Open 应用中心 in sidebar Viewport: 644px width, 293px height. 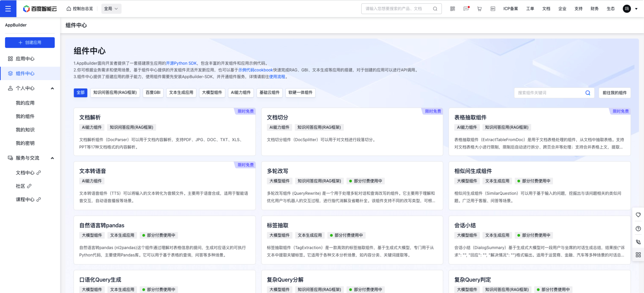[x=30, y=59]
